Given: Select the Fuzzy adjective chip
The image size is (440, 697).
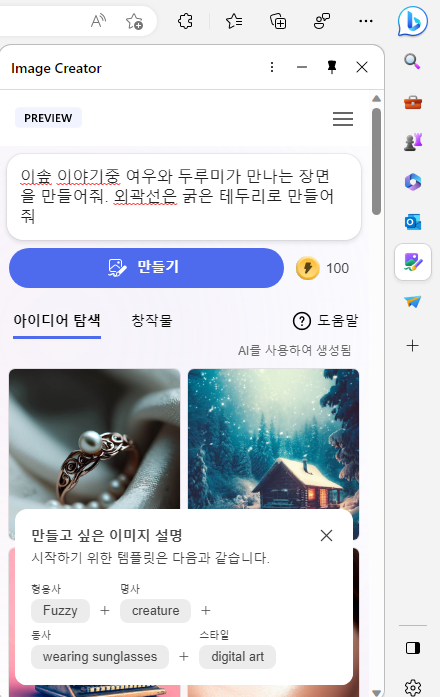Looking at the screenshot, I should click(60, 611).
